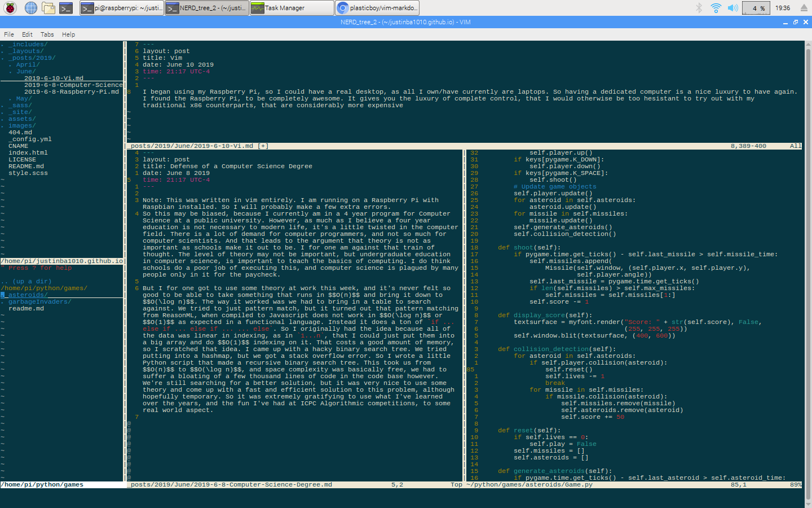Launch the web browser globe icon
Viewport: 812px width, 508px height.
[31, 8]
